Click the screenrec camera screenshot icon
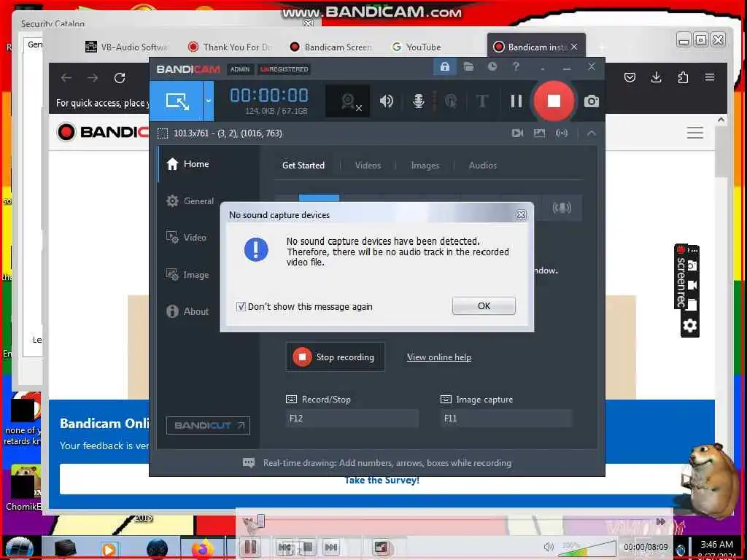This screenshot has height=560, width=747. 692,265
